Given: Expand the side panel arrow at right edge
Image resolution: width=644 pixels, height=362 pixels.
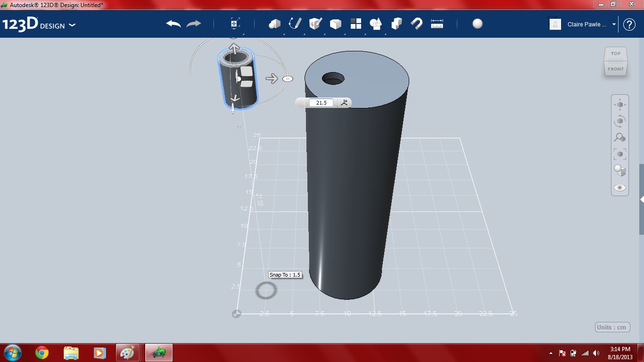Looking at the screenshot, I should [x=642, y=199].
